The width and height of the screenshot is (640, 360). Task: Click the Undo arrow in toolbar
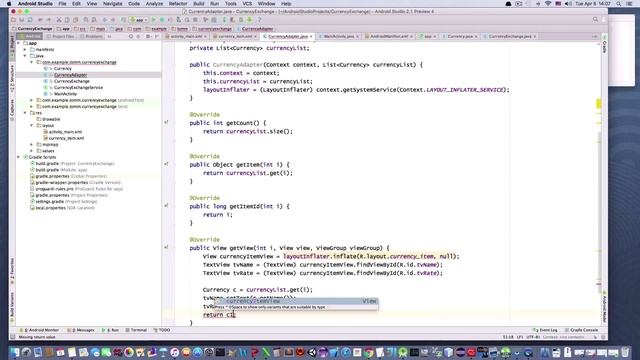[40, 20]
